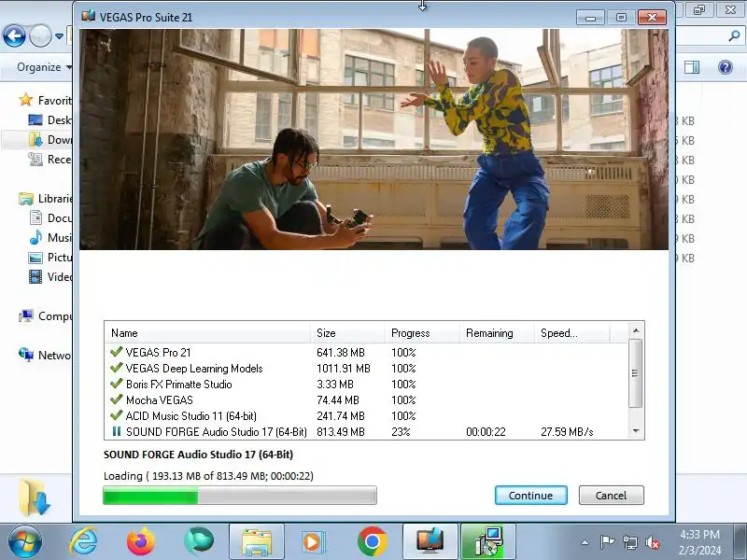Click the 1011.91 MB size cell
The height and width of the screenshot is (560, 747).
tap(344, 369)
